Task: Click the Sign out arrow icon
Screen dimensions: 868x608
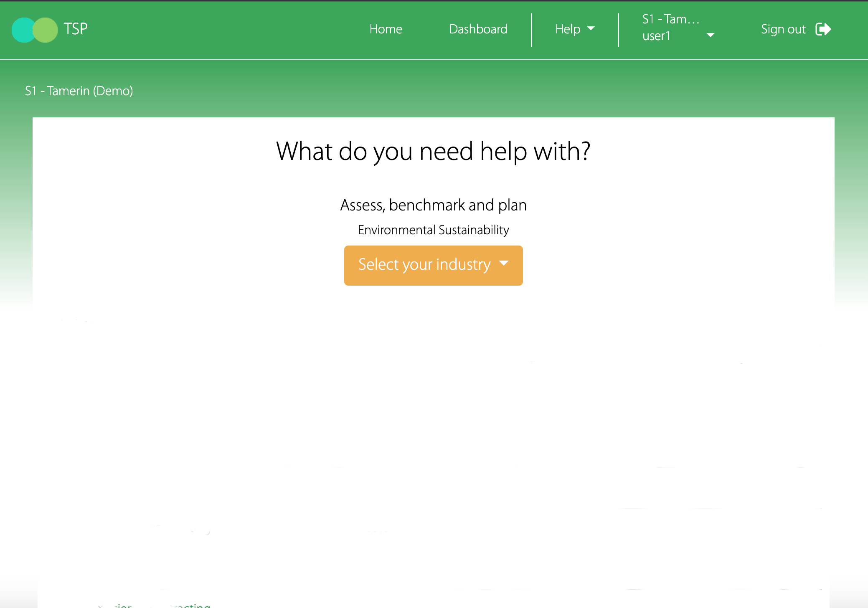Action: tap(823, 29)
